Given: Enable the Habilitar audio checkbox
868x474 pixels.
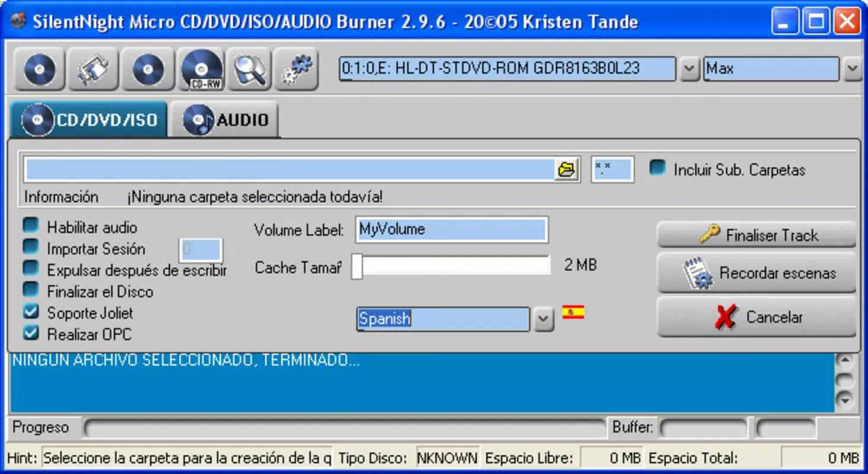Looking at the screenshot, I should click(x=31, y=226).
